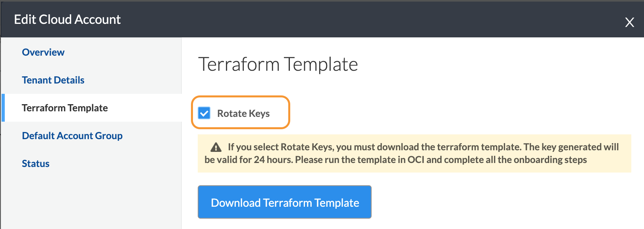Click the blue active indicator beside Terraform Template

click(3, 108)
